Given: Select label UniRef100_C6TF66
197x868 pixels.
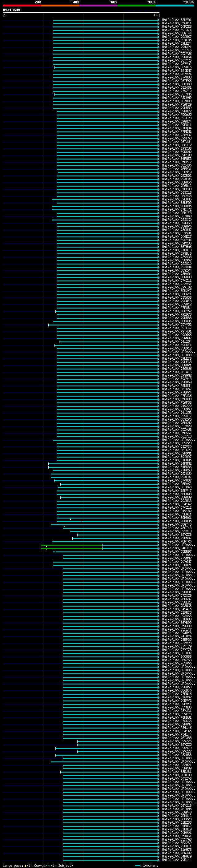Looking at the screenshot, I should tap(177, 81).
